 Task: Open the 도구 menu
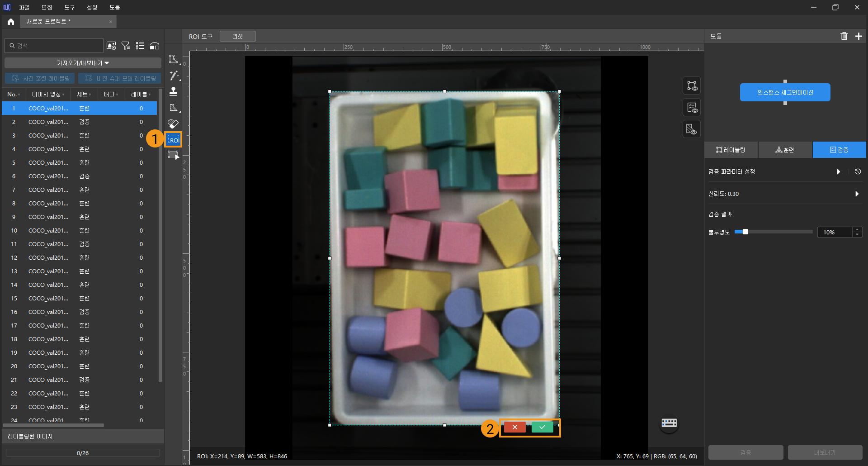point(69,7)
